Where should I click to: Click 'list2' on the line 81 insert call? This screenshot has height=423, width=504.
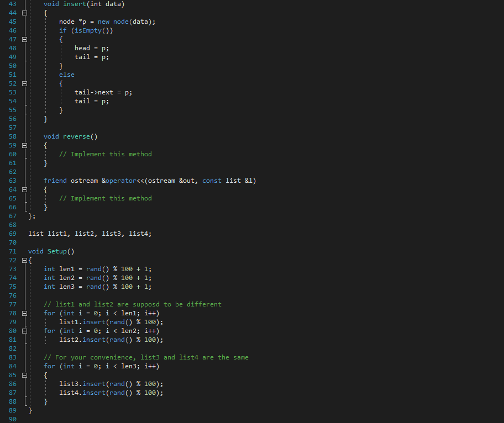coord(69,340)
